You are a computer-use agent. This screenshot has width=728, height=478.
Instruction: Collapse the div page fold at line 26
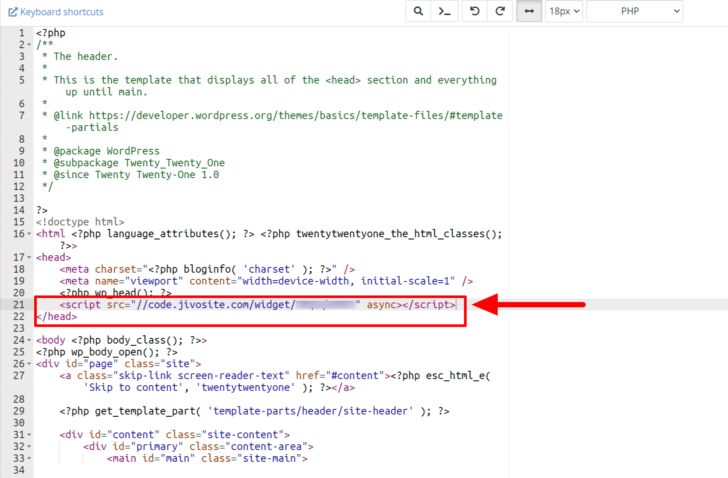(29, 364)
